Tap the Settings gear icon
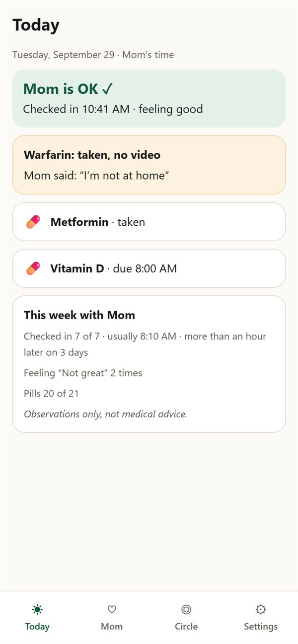The width and height of the screenshot is (298, 644). [x=261, y=609]
